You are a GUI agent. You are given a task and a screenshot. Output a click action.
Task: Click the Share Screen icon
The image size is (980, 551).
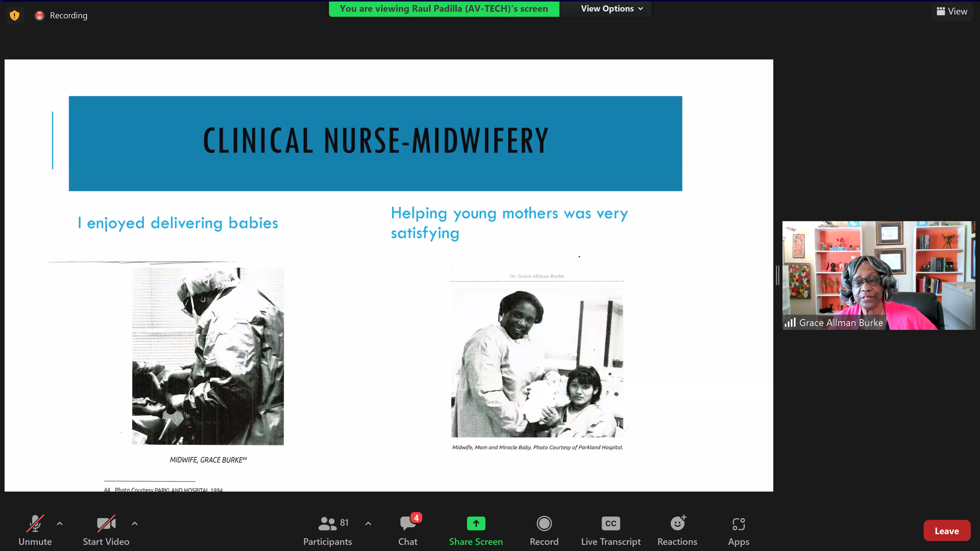coord(475,524)
